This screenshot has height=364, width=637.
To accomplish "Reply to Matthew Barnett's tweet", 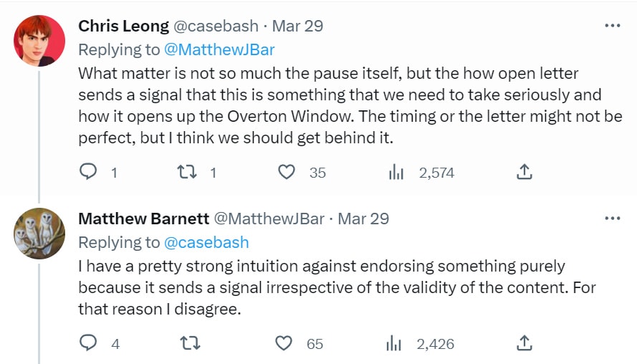I will [87, 343].
